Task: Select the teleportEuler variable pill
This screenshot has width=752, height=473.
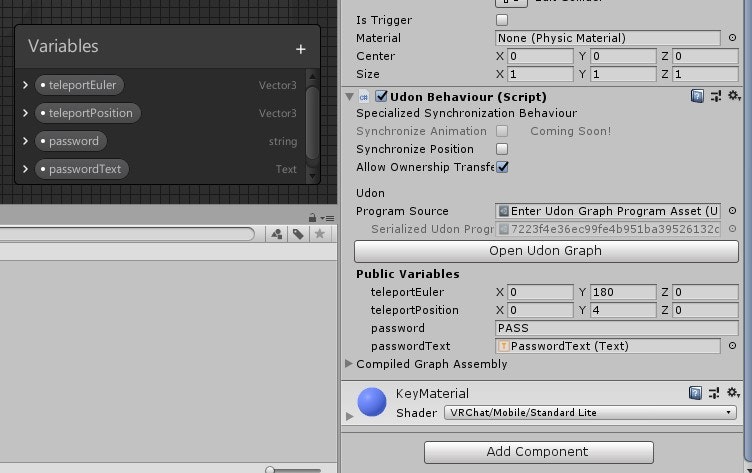Action: [x=79, y=85]
